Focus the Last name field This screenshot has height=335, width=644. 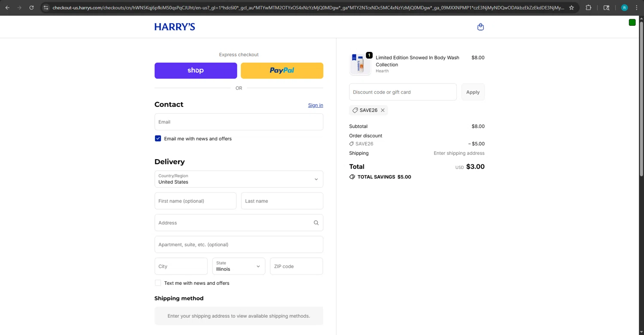[x=282, y=201]
